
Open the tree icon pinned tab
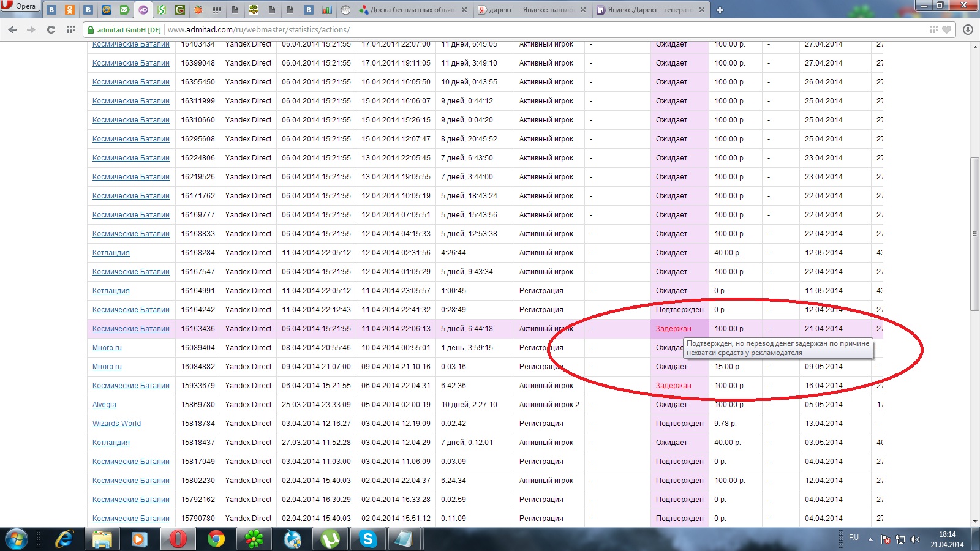(x=254, y=10)
